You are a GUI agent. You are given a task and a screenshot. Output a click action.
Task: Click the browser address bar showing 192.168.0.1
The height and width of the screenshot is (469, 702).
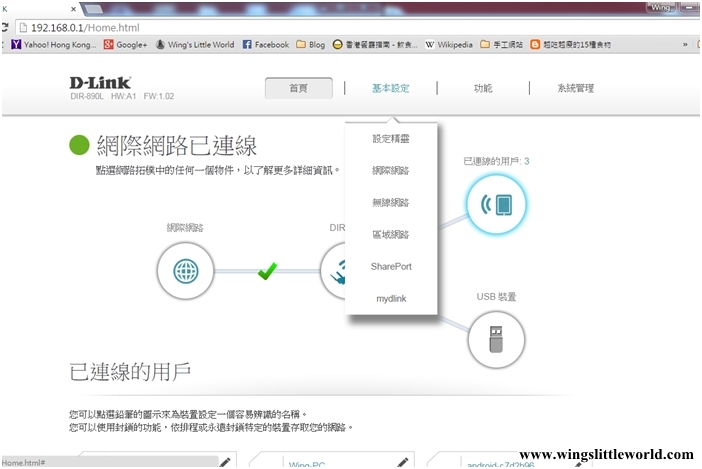pyautogui.click(x=300, y=27)
